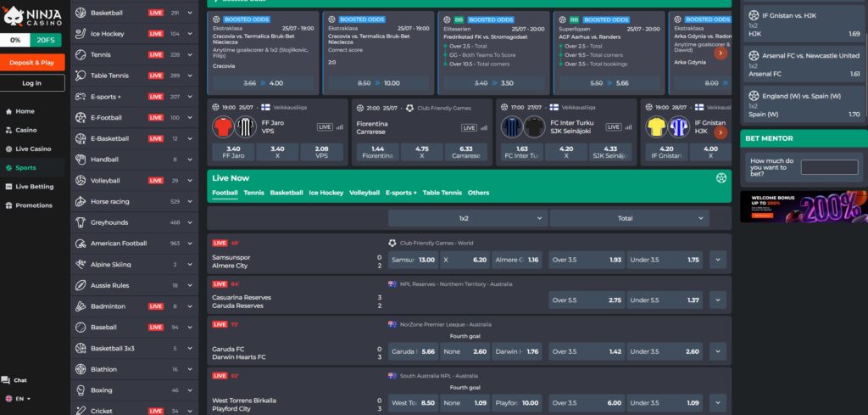Select Spain (W) odds 1.70
Viewport: 868px width, 415px height.
[x=854, y=114]
